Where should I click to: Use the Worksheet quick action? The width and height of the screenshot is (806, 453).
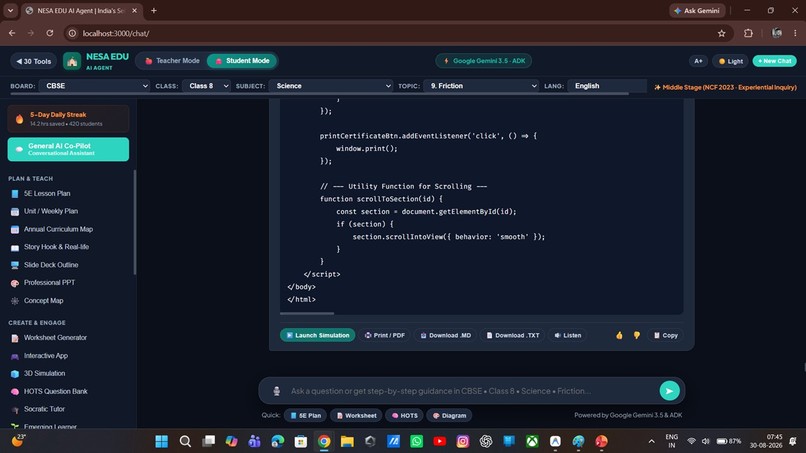pos(356,415)
